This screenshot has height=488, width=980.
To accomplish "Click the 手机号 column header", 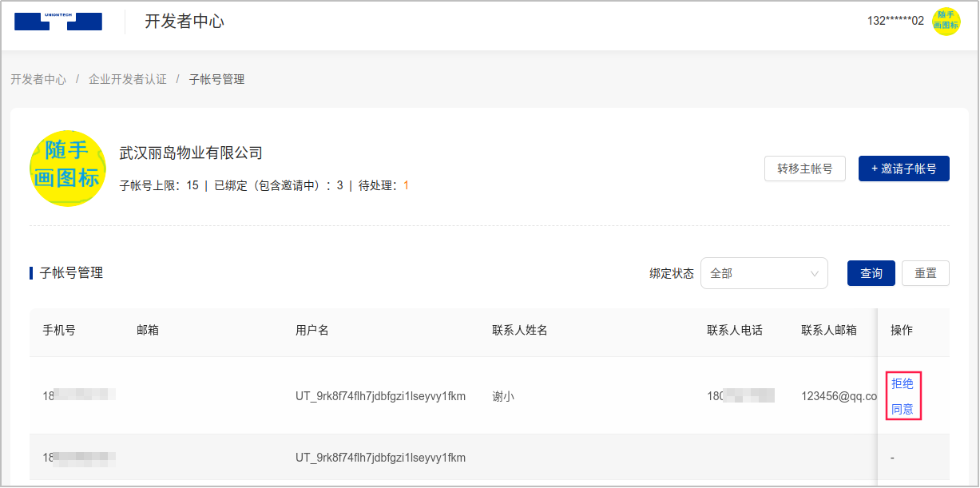I will pyautogui.click(x=59, y=330).
